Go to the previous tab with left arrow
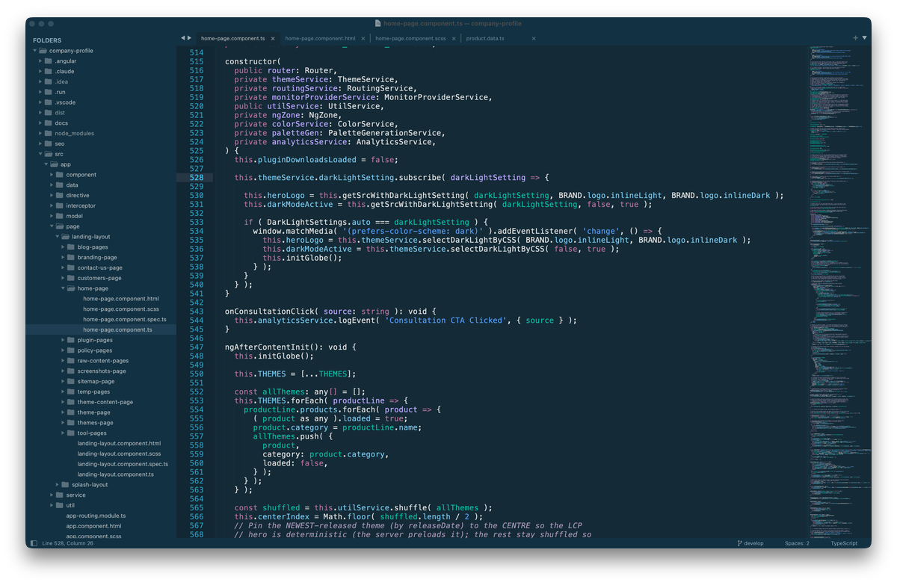Screen dimensions: 897x588 [x=183, y=37]
